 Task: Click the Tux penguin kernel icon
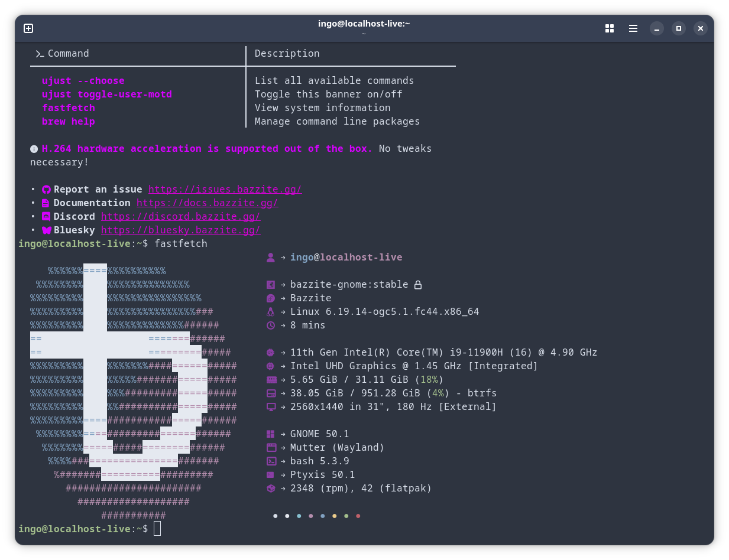271,312
